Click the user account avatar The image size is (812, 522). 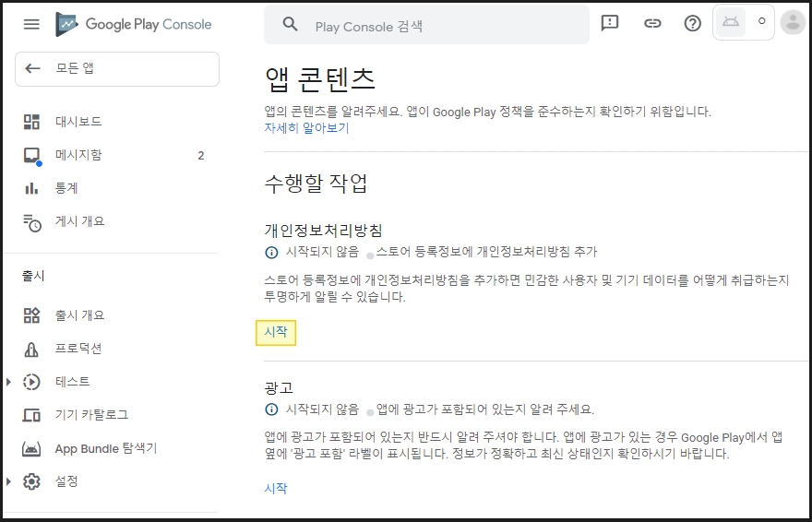coord(792,23)
